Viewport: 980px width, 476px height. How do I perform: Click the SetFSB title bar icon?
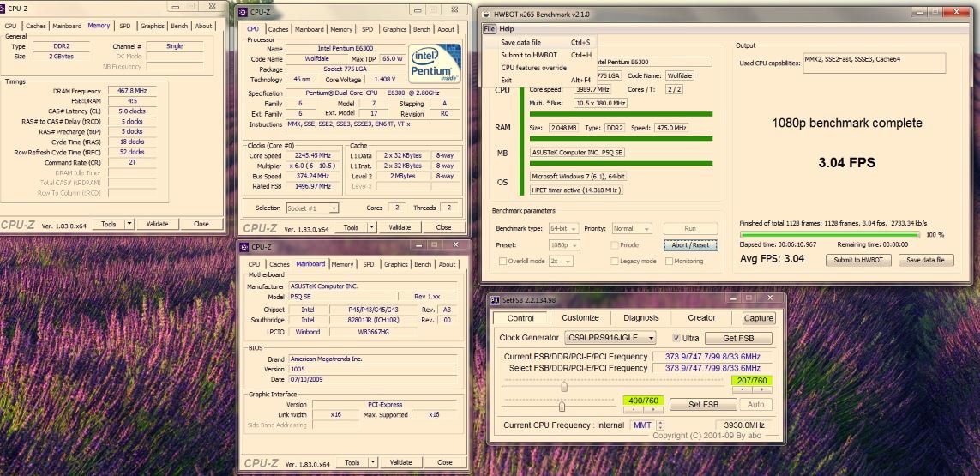495,299
